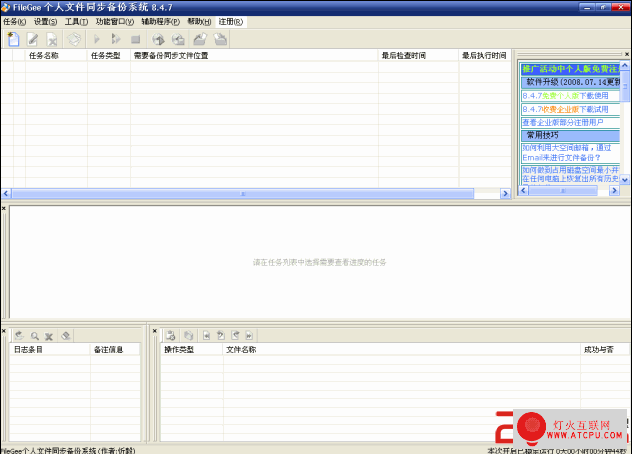The height and width of the screenshot is (454, 632).
Task: Click the folder export toolbar icon
Action: [200, 39]
